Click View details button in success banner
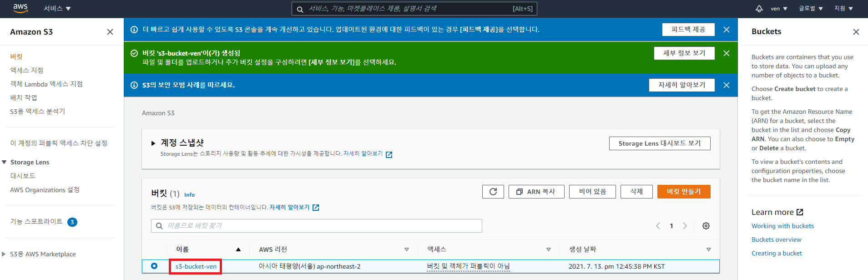868x280 pixels. pos(684,53)
